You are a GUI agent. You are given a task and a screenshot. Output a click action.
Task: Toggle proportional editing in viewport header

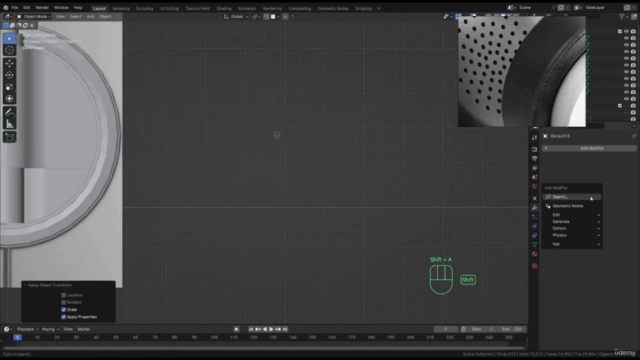(x=285, y=17)
